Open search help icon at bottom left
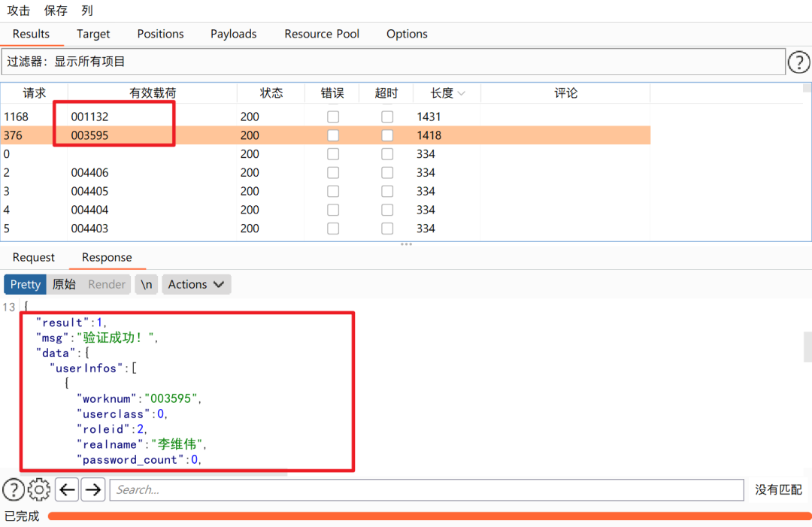Screen dimensions: 812x527 pos(14,489)
